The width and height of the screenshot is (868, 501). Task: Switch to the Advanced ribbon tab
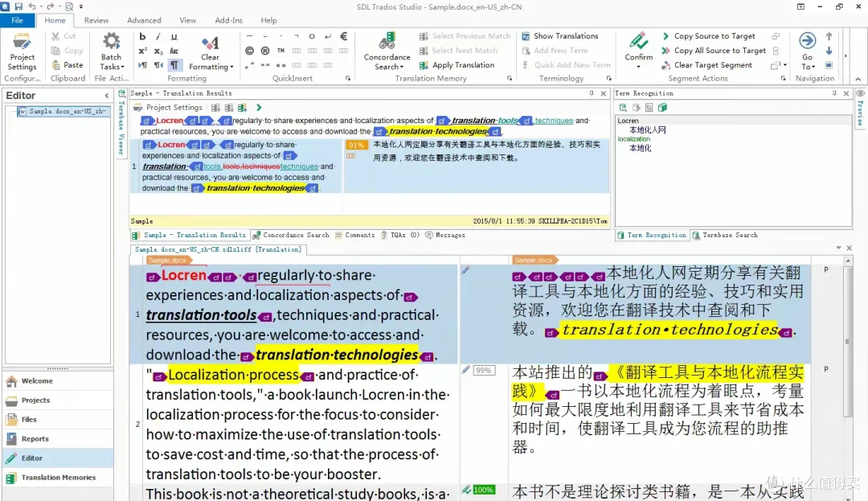(144, 20)
